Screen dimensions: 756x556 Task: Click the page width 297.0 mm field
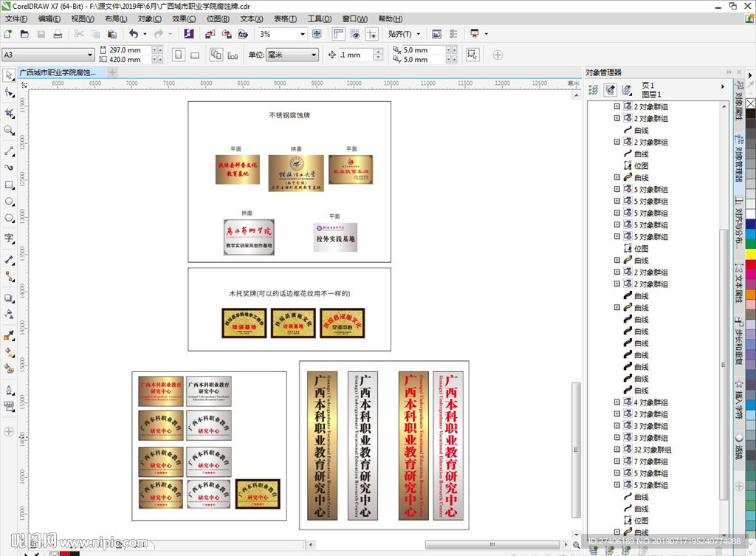[x=126, y=50]
